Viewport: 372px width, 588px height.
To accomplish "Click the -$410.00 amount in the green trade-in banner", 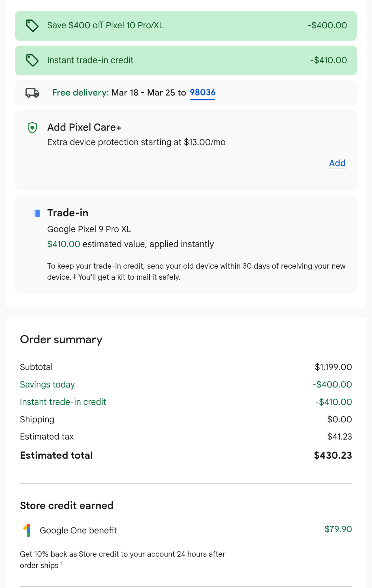I will 328,60.
